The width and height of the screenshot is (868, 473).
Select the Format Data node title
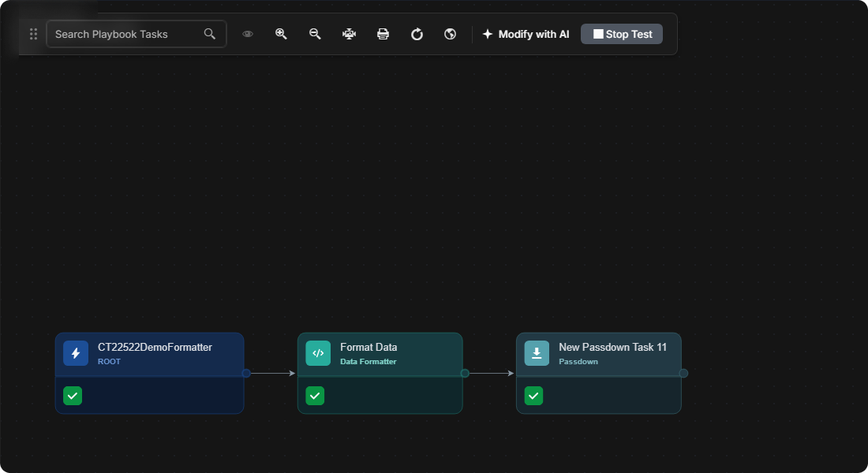pos(369,348)
